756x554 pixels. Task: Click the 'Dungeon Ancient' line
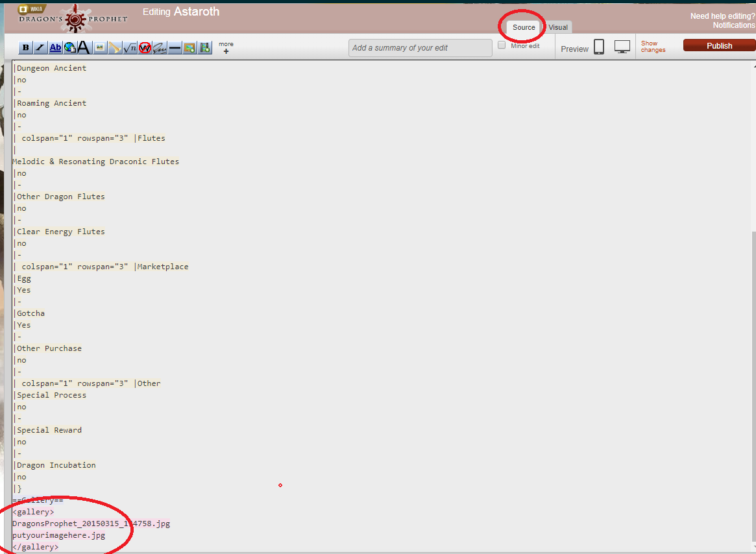pos(51,68)
